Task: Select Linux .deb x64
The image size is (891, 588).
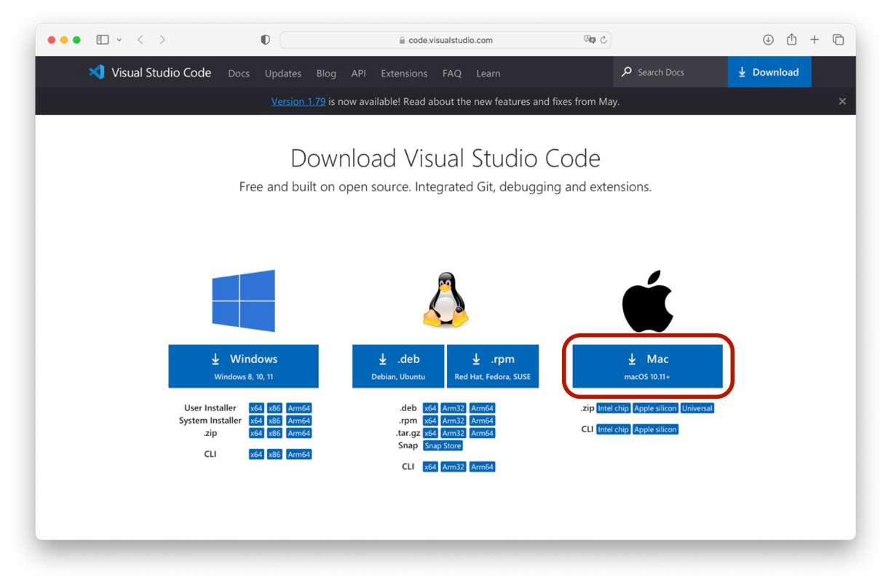Action: [430, 408]
